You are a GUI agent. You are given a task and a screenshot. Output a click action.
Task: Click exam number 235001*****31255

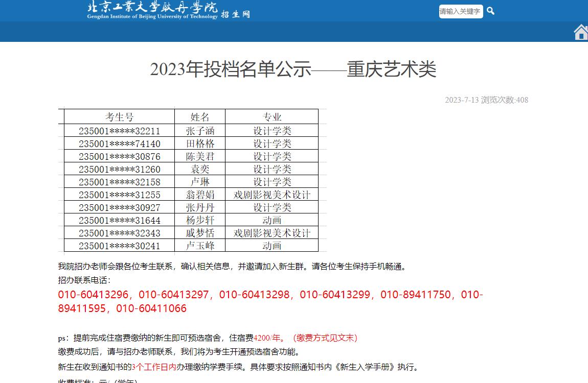(119, 195)
